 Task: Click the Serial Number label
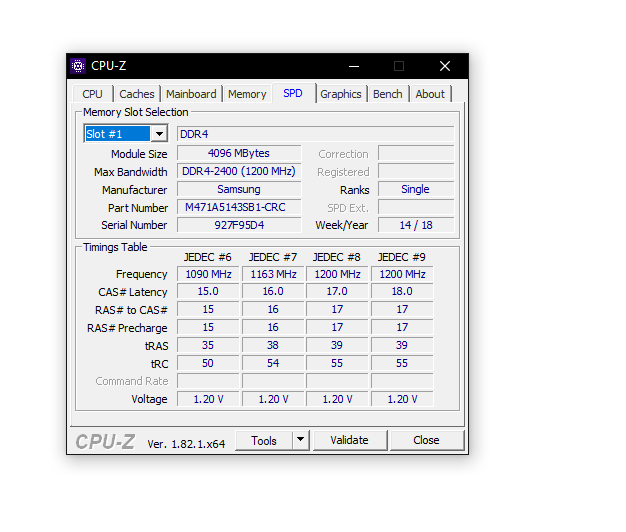[x=134, y=225]
